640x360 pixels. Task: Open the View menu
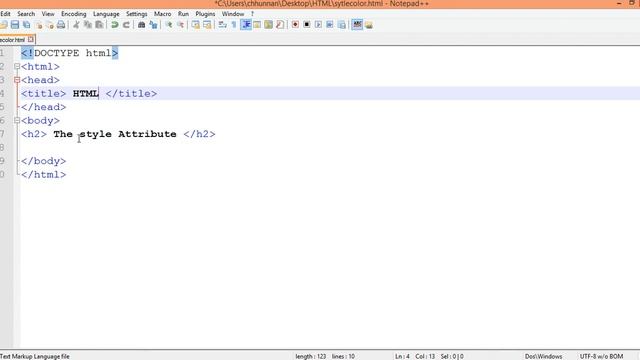click(x=48, y=14)
